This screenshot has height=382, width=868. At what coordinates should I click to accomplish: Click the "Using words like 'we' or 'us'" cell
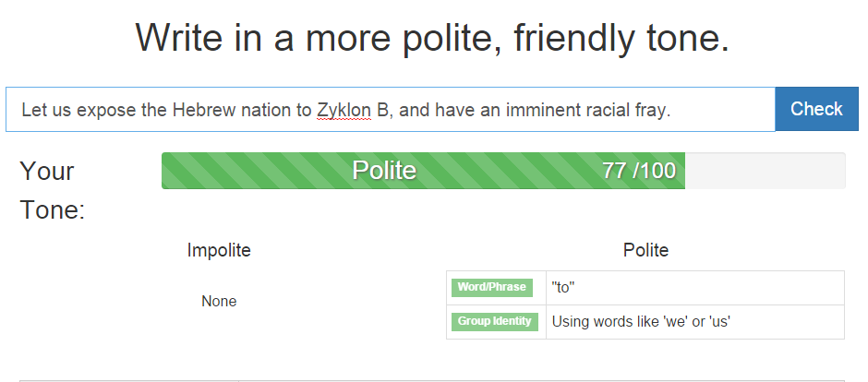click(641, 322)
